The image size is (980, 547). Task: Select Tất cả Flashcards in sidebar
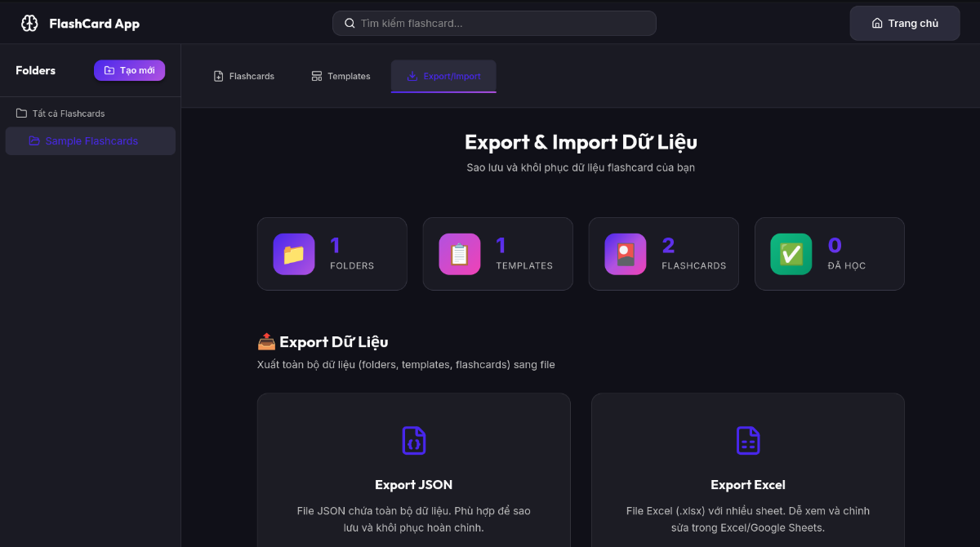tap(69, 113)
